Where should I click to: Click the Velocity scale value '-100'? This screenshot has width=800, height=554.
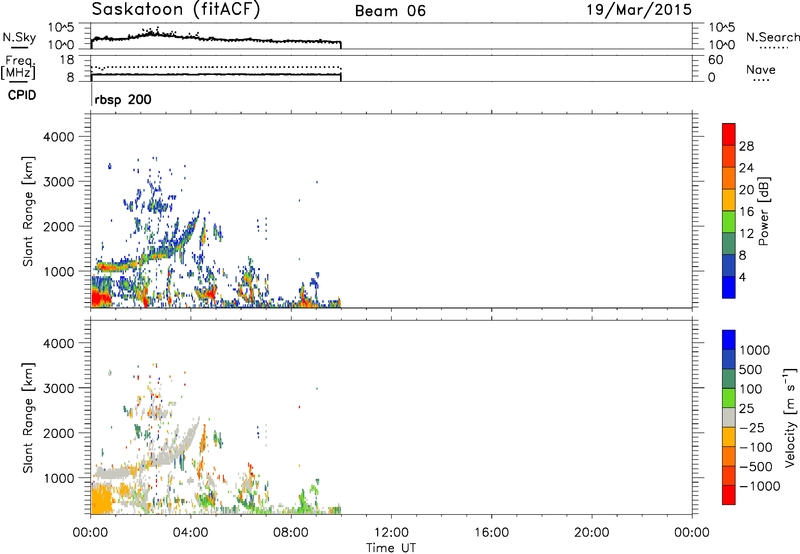[x=756, y=447]
